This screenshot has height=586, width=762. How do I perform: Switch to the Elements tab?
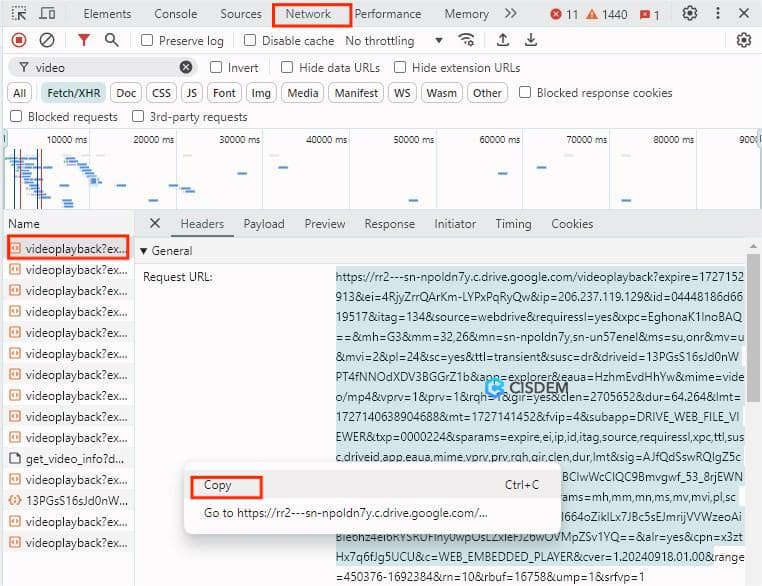coord(107,14)
